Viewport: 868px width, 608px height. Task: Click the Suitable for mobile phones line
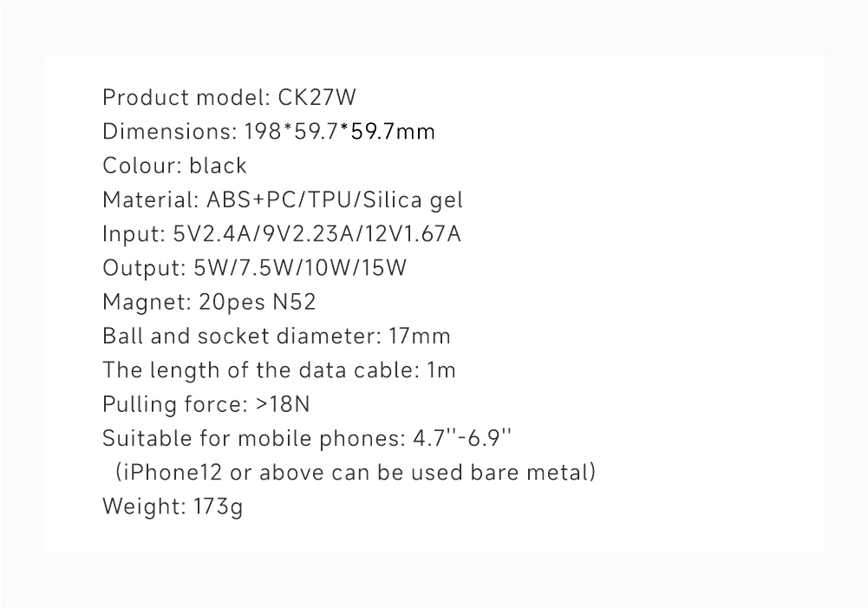click(x=307, y=438)
